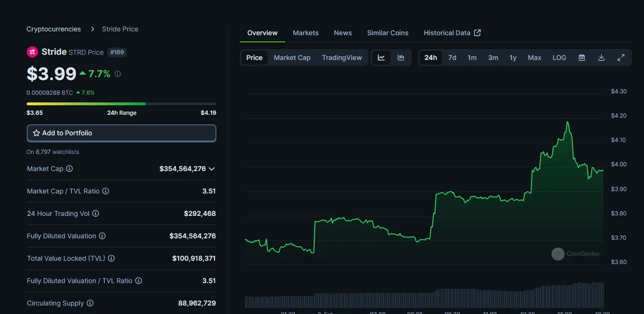644x314 pixels.
Task: Click the star icon in Add to Portfolio
Action: [x=36, y=133]
